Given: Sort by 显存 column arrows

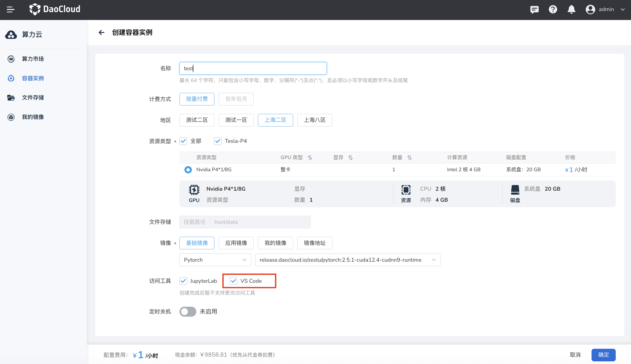Looking at the screenshot, I should click(350, 158).
